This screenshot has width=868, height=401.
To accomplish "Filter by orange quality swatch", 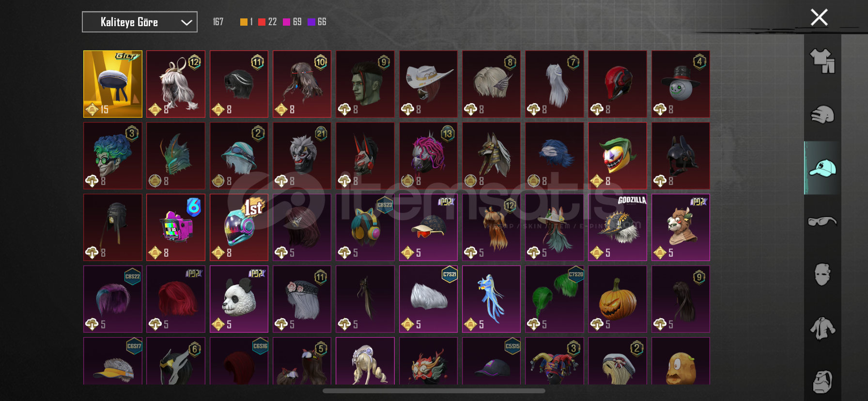I will tap(244, 22).
